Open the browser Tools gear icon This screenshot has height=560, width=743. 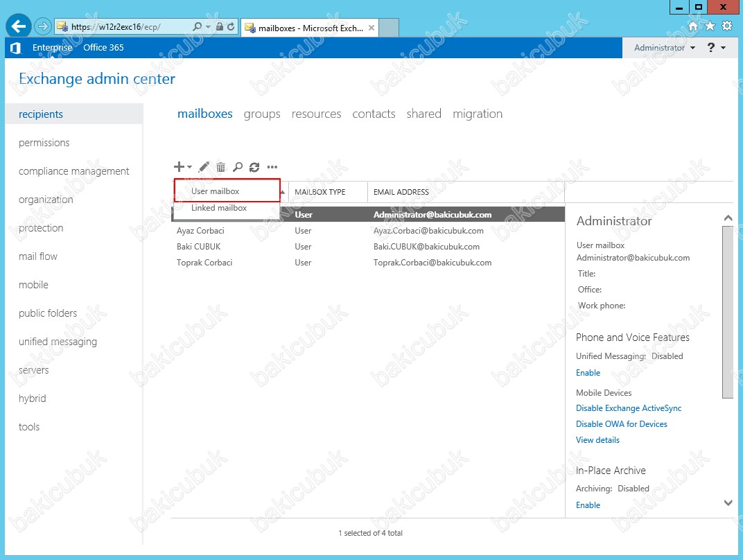coord(727,26)
